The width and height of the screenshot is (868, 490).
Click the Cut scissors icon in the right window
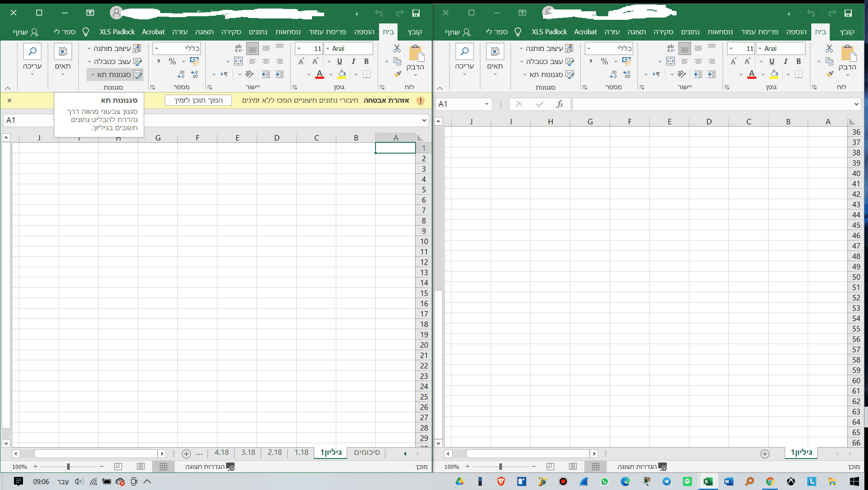(x=829, y=48)
